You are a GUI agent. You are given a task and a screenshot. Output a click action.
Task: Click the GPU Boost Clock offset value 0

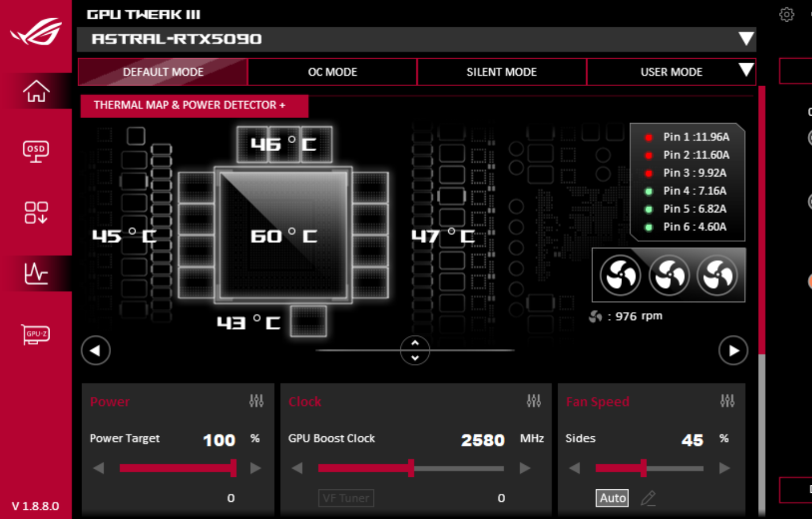[501, 498]
